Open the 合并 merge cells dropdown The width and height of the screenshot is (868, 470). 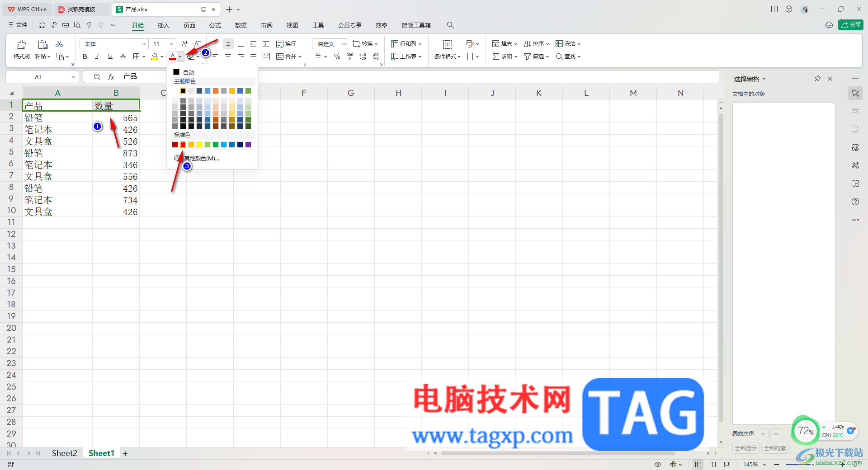coord(288,56)
